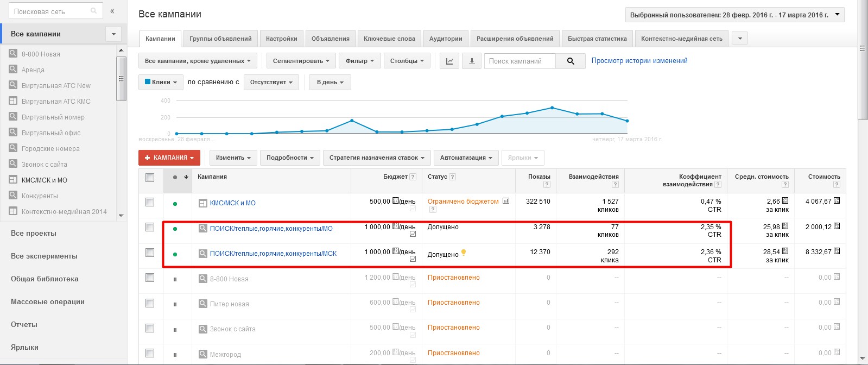868x365 pixels.
Task: Select checkbox for ПОИСК/теплые,горячие,конкуренты/МСК
Action: click(x=150, y=253)
